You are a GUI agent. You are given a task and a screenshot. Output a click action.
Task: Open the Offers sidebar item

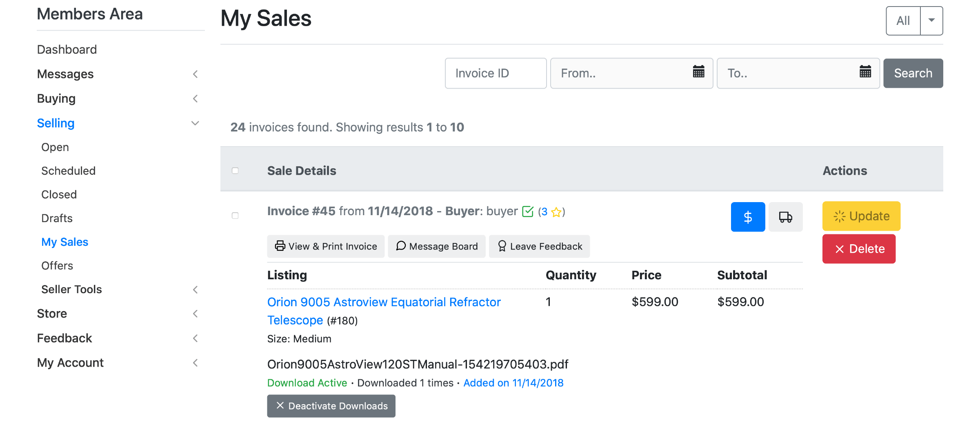pos(57,265)
